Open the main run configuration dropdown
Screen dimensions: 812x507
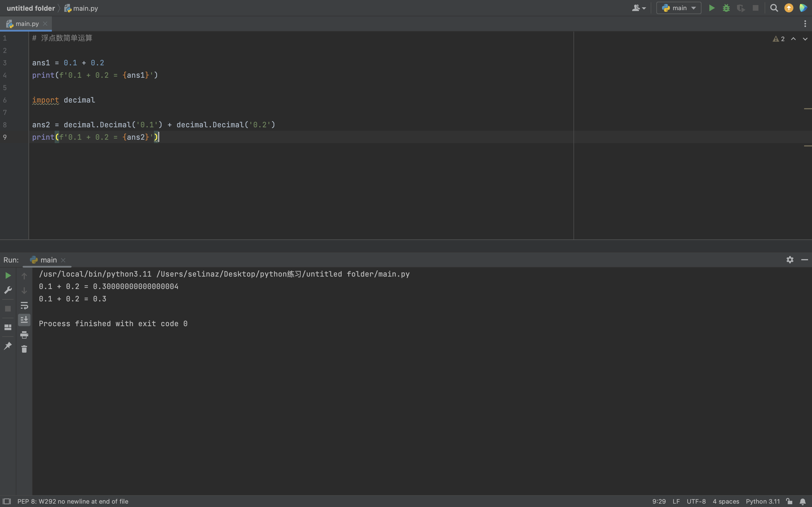pyautogui.click(x=679, y=8)
